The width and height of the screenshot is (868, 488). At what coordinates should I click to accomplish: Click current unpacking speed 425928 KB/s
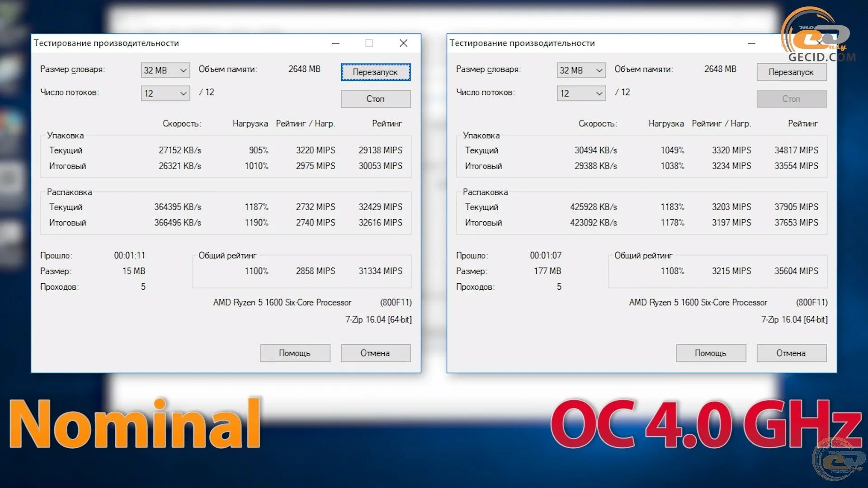593,206
